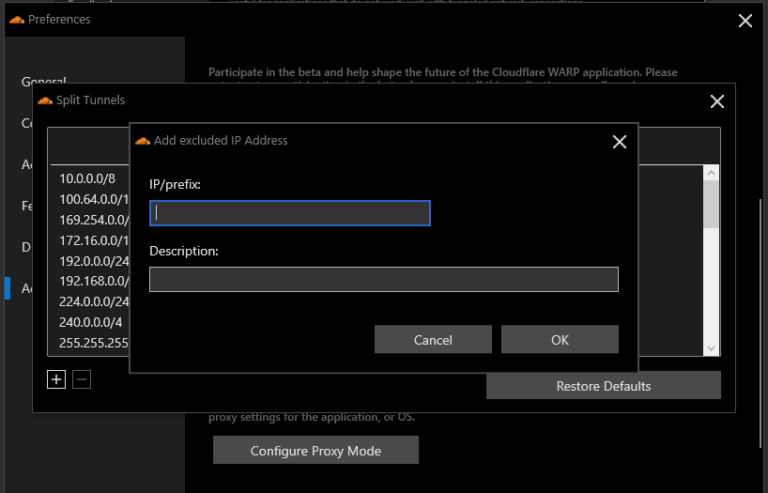This screenshot has height=493, width=768.
Task: Click the plus icon to add entry
Action: [x=56, y=380]
